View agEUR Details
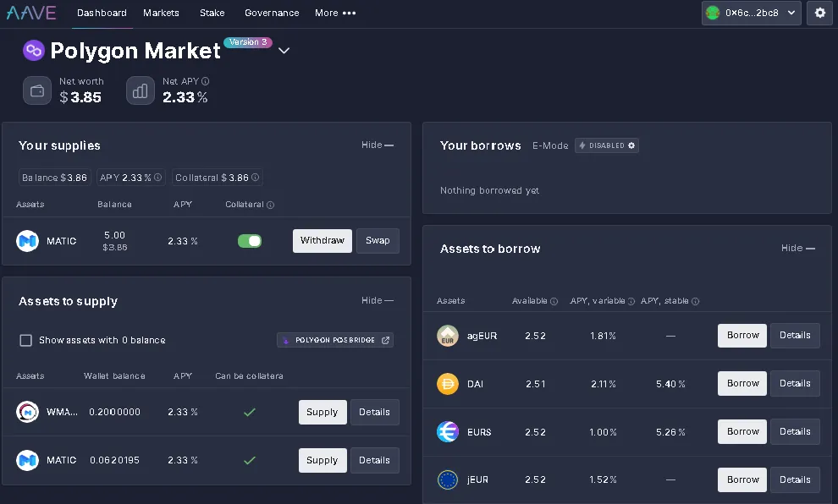Screen dimensions: 838x504 click(x=795, y=335)
